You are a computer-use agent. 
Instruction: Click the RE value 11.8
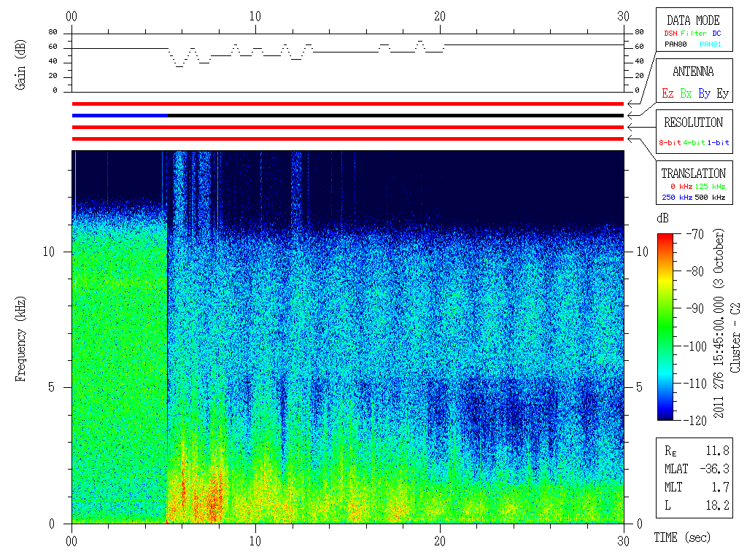coord(718,451)
